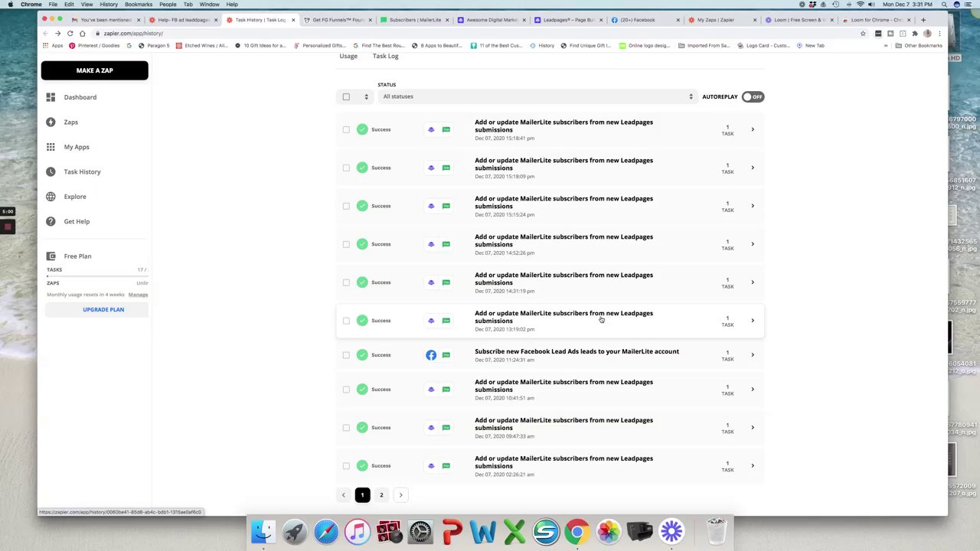Check the box for the 14:52:26 task
The width and height of the screenshot is (980, 551).
pos(346,244)
